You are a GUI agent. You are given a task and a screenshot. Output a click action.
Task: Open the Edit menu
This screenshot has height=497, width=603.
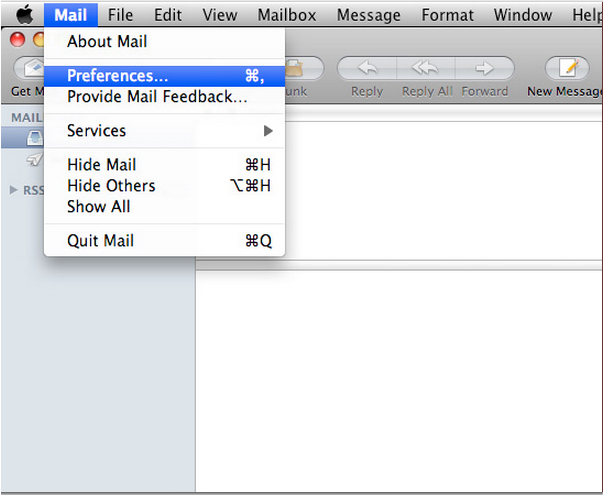168,15
